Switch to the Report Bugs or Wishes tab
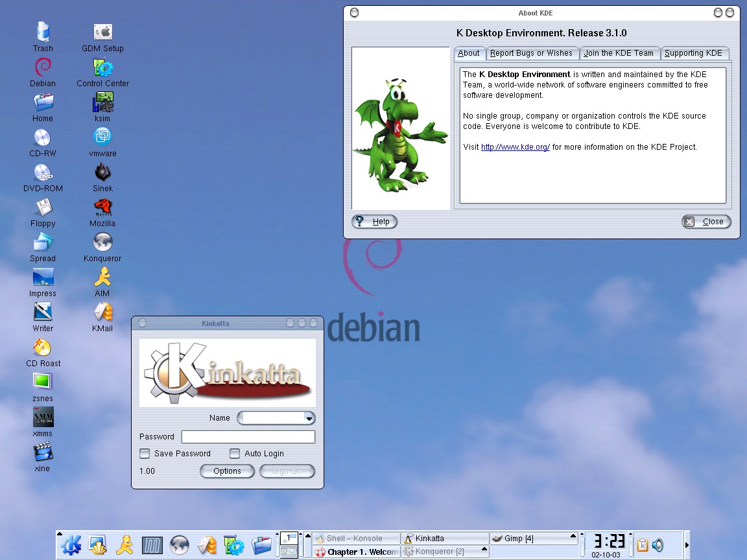Screen dimensions: 747x560 [x=531, y=53]
